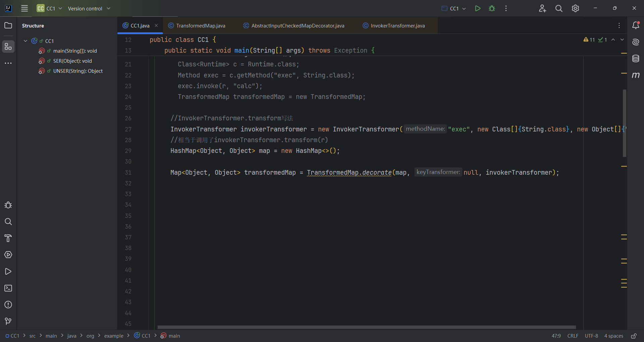Click the underlined TransformedMap.decorate call
Screen dimensions: 644x342
click(x=349, y=173)
